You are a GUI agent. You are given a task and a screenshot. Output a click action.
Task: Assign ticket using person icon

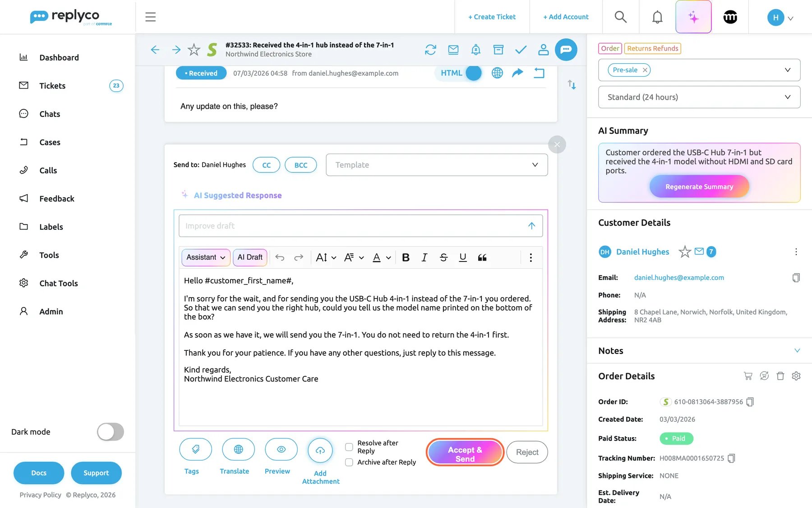coord(544,50)
